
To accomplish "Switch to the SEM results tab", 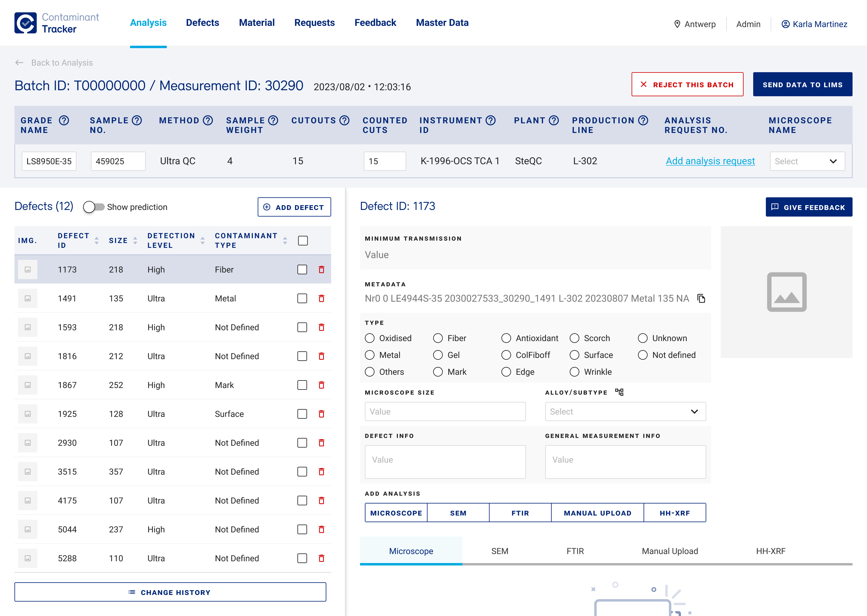I will click(499, 551).
